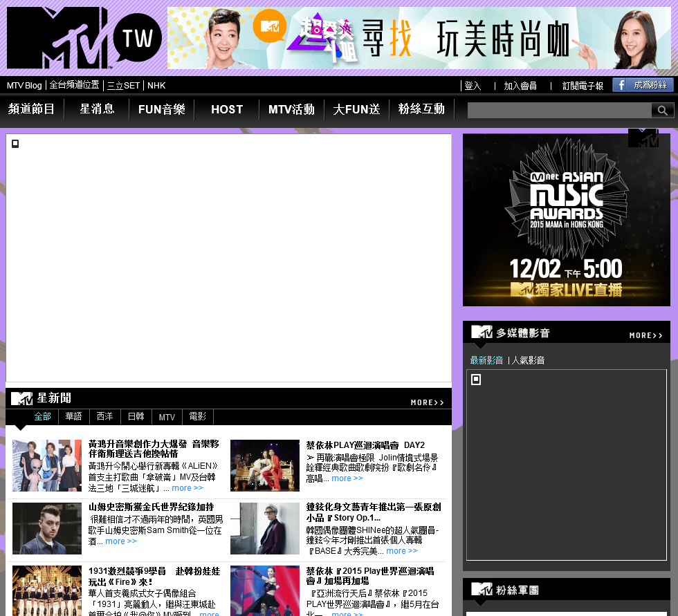
Task: Open the Mnet Asian Music Awards banner
Action: coord(567,220)
